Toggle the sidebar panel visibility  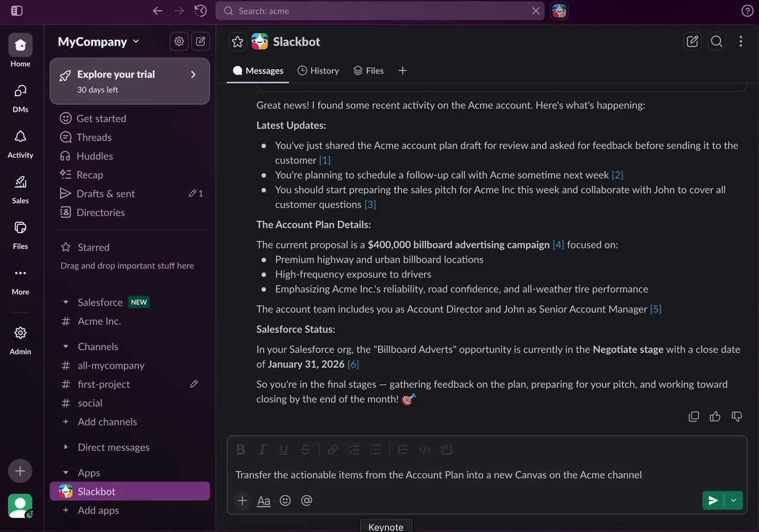click(x=17, y=11)
